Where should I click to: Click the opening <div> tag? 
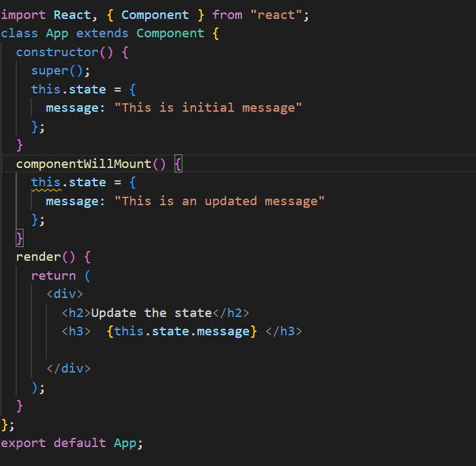coord(65,294)
